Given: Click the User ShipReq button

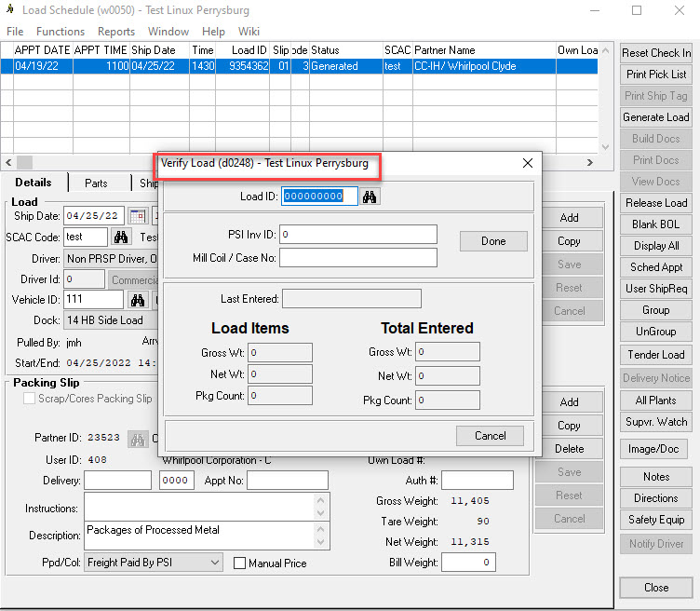Looking at the screenshot, I should click(x=656, y=289).
